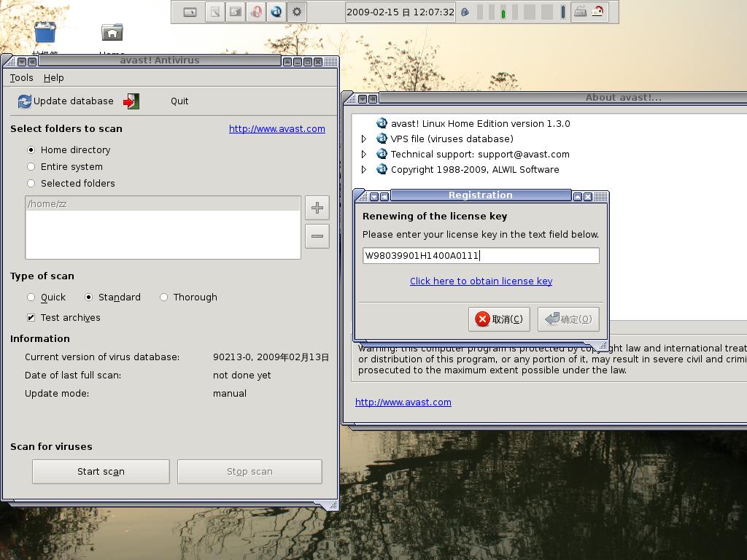The height and width of the screenshot is (560, 747).
Task: Choose the Quick scan type
Action: 31,297
